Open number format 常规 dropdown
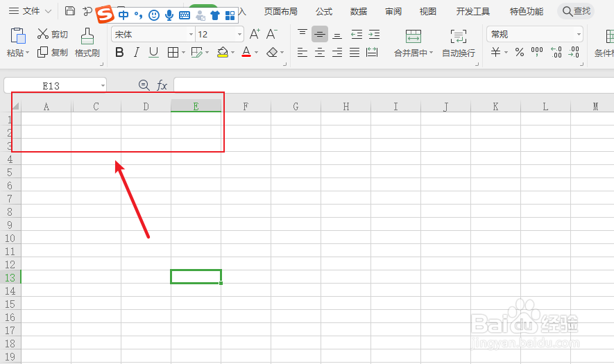The image size is (614, 364). pyautogui.click(x=579, y=35)
